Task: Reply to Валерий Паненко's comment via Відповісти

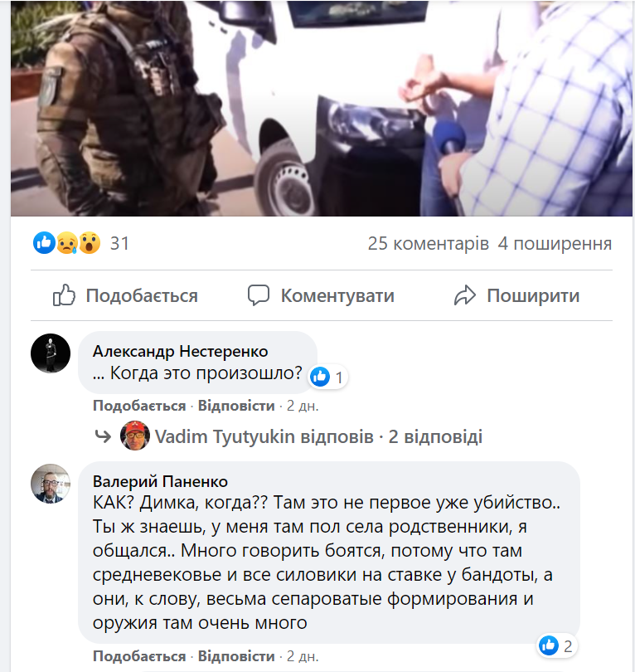Action: click(236, 656)
